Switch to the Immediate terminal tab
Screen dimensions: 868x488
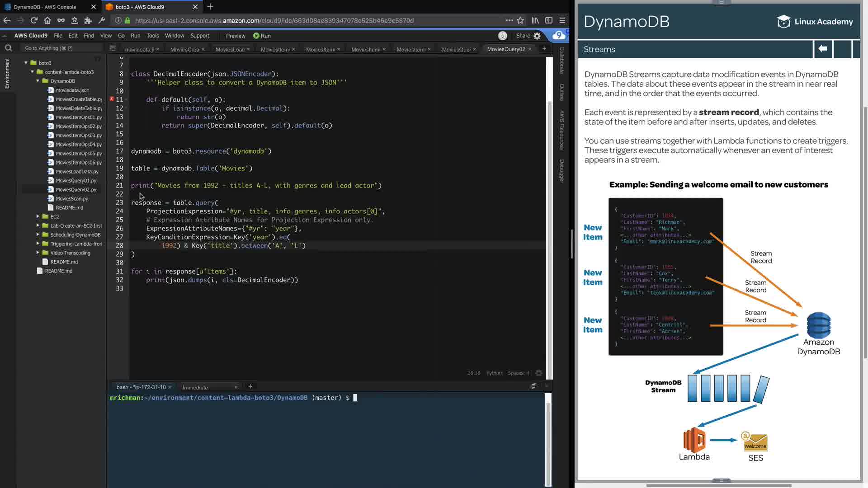click(195, 387)
